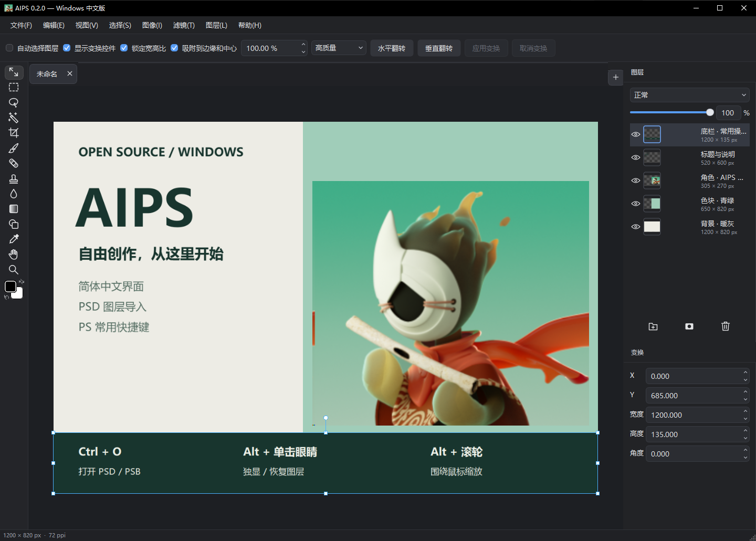Swap foreground and background colors
The width and height of the screenshot is (756, 541).
pyautogui.click(x=22, y=282)
